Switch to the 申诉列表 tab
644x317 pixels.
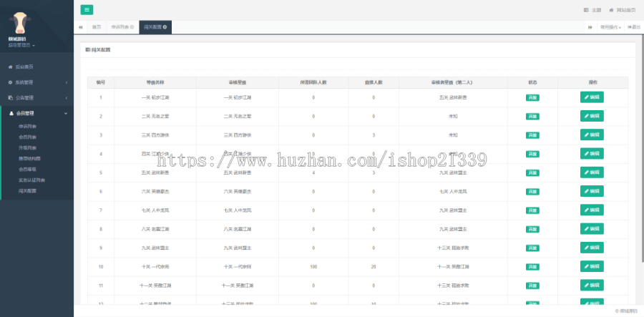coord(122,27)
